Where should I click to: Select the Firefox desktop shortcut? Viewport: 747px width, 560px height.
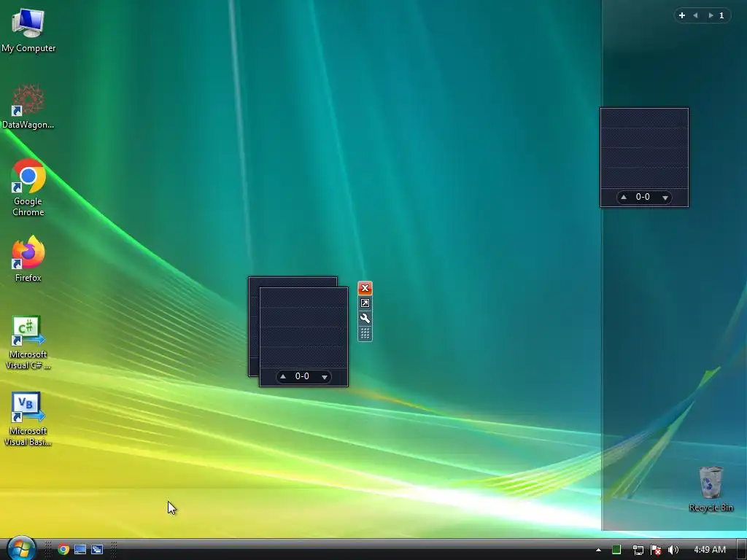coord(28,259)
